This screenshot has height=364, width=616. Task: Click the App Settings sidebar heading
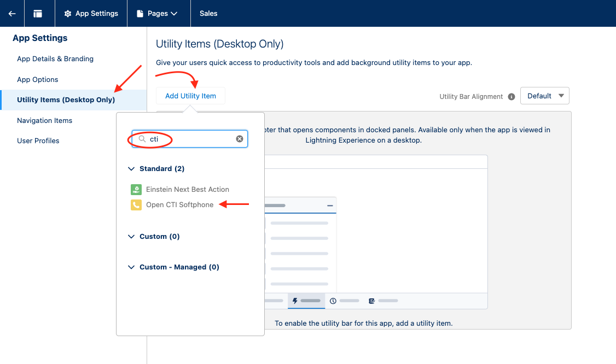[40, 38]
